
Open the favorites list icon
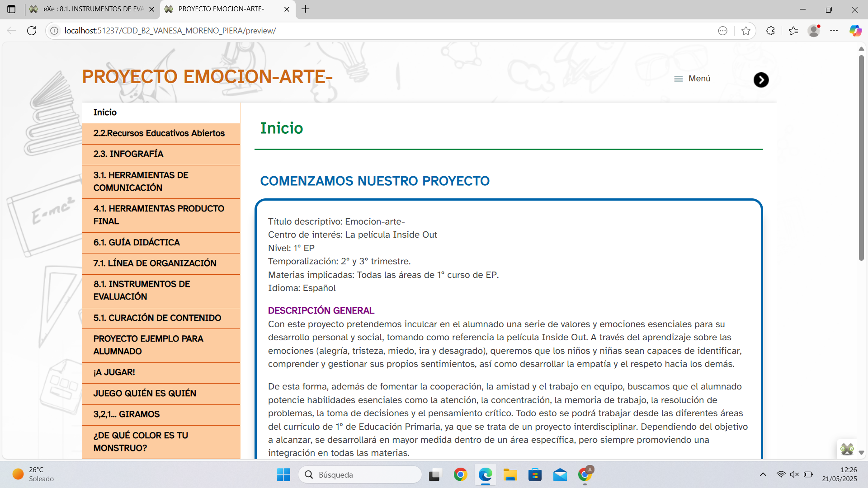point(793,31)
